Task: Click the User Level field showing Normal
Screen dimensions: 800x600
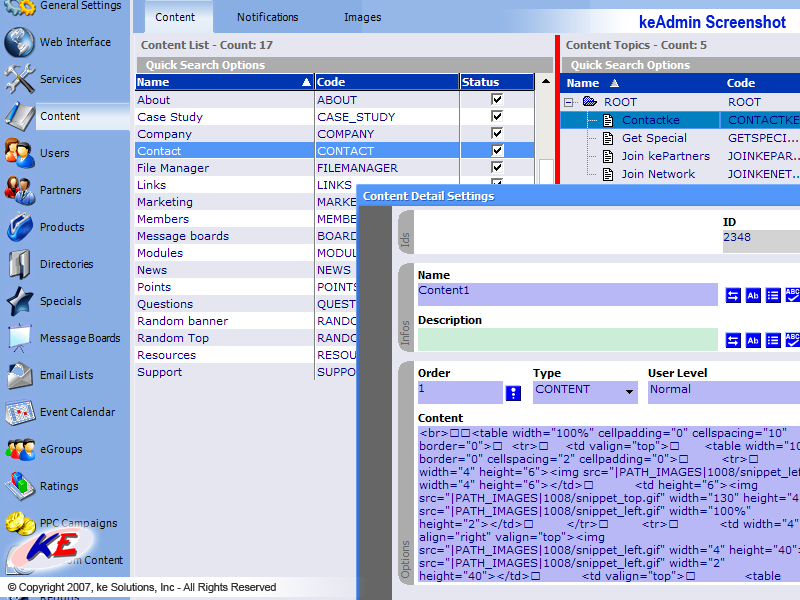Action: 724,392
